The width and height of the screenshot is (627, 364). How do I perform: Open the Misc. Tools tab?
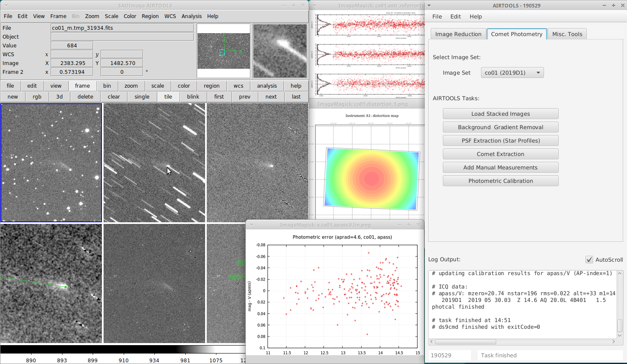[567, 34]
